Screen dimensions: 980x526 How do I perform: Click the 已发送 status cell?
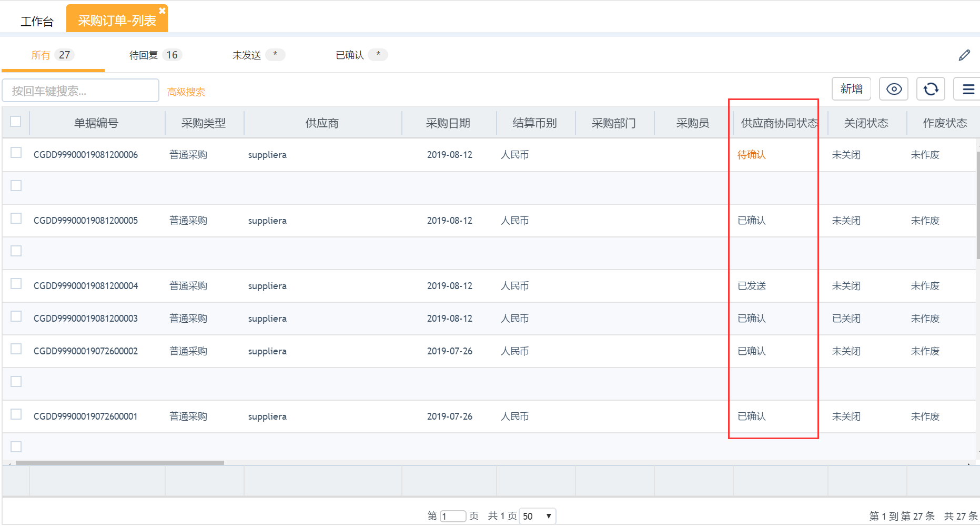tap(752, 286)
